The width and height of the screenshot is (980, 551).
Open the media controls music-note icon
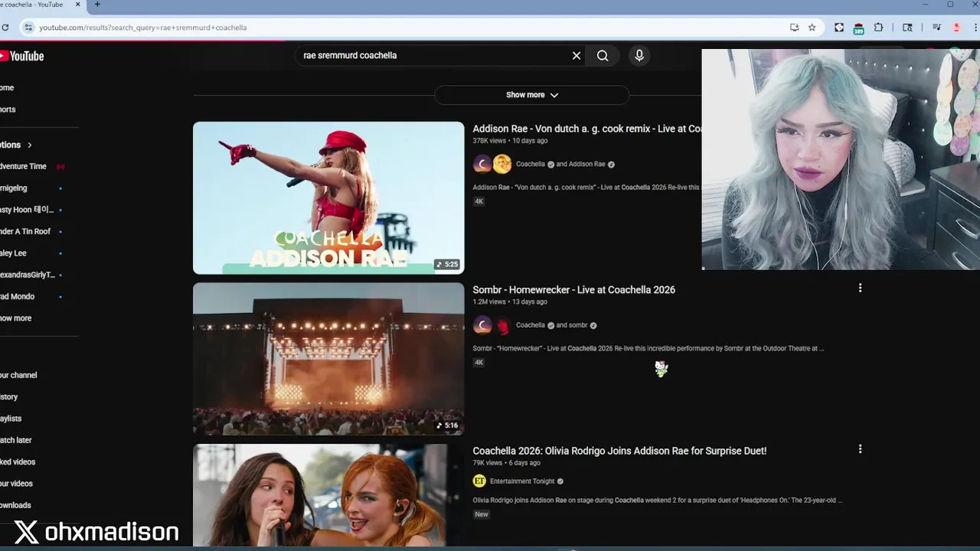[936, 28]
